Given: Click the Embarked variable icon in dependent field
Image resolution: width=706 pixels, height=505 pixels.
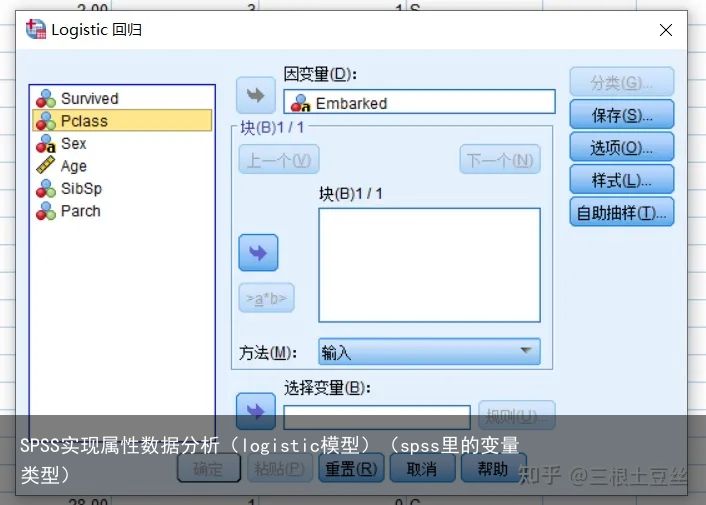Looking at the screenshot, I should coord(300,103).
